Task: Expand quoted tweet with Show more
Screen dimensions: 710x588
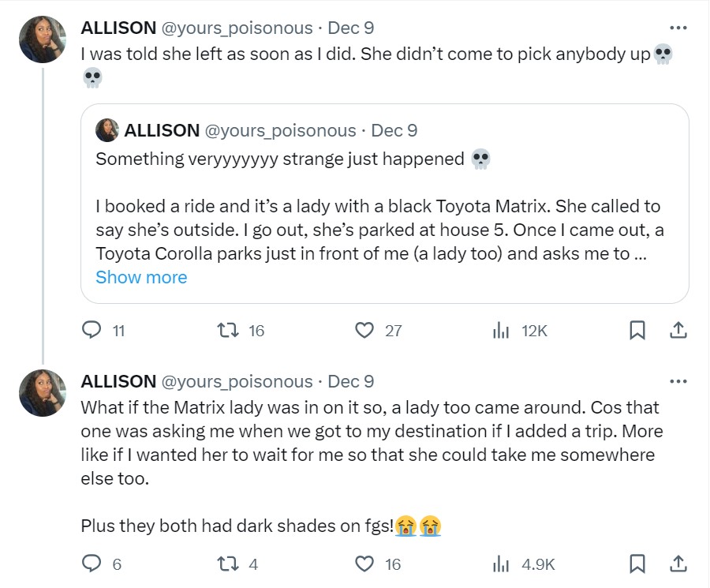Action: click(141, 277)
